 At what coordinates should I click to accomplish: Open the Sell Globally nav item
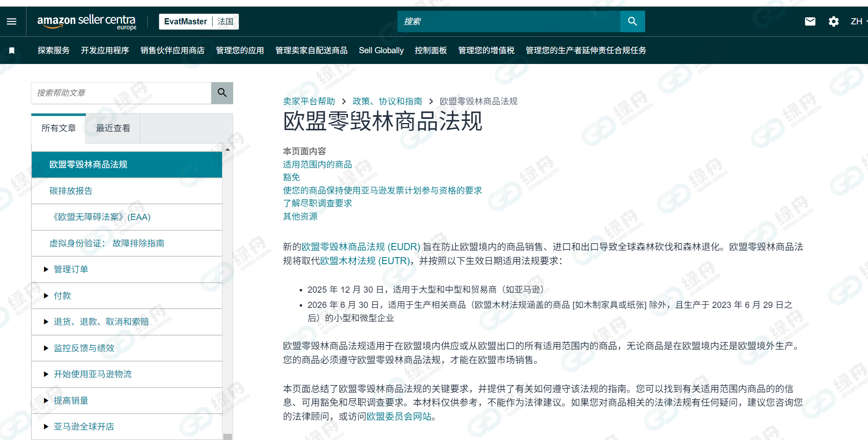[381, 50]
